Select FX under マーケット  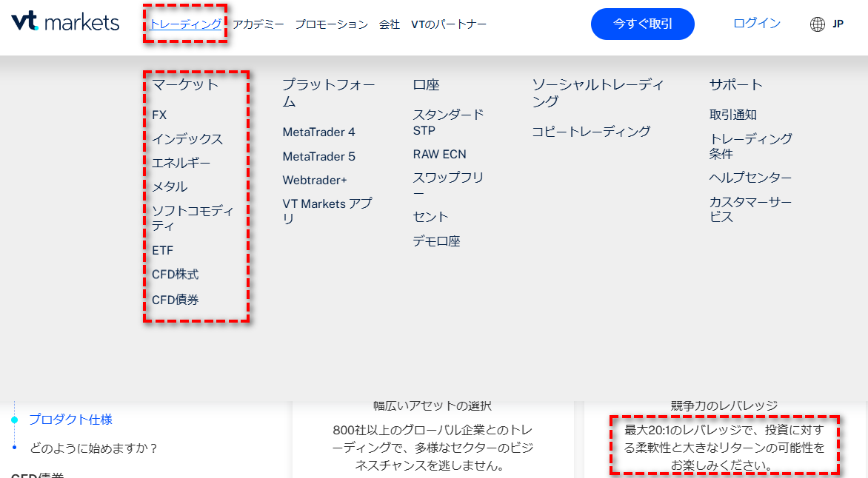point(159,115)
